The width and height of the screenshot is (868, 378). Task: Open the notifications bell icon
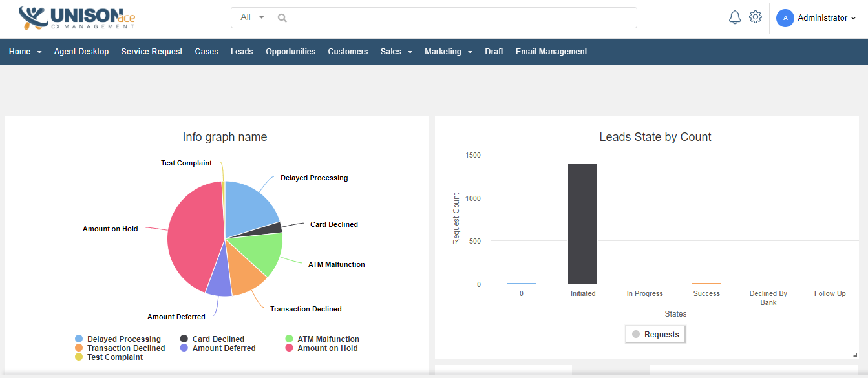[x=734, y=17]
